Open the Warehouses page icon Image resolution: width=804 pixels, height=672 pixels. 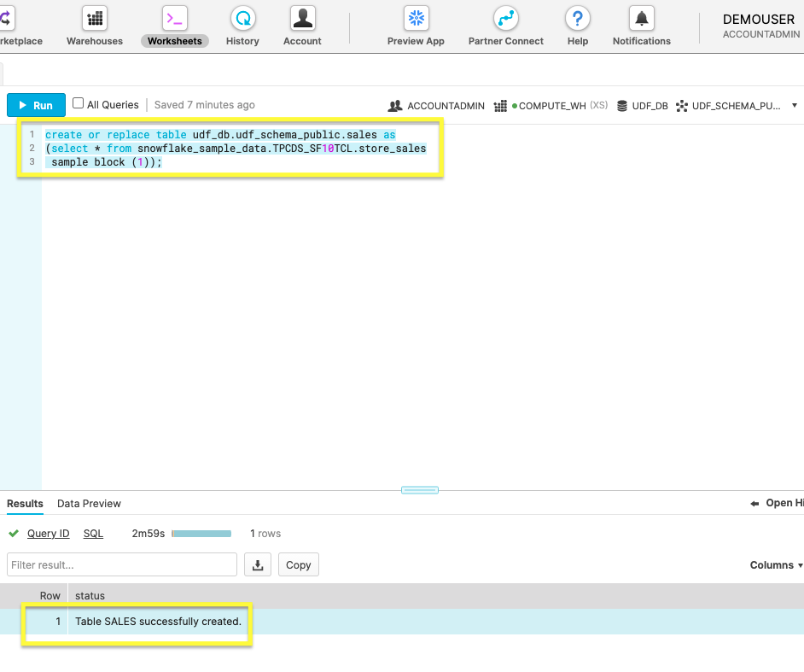click(95, 19)
